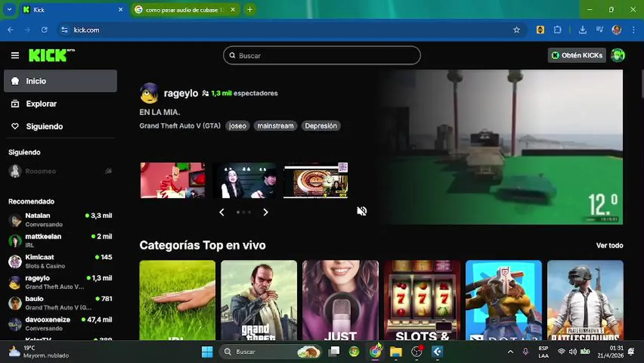Go to Inicio in sidebar
The width and height of the screenshot is (644, 363).
60,81
